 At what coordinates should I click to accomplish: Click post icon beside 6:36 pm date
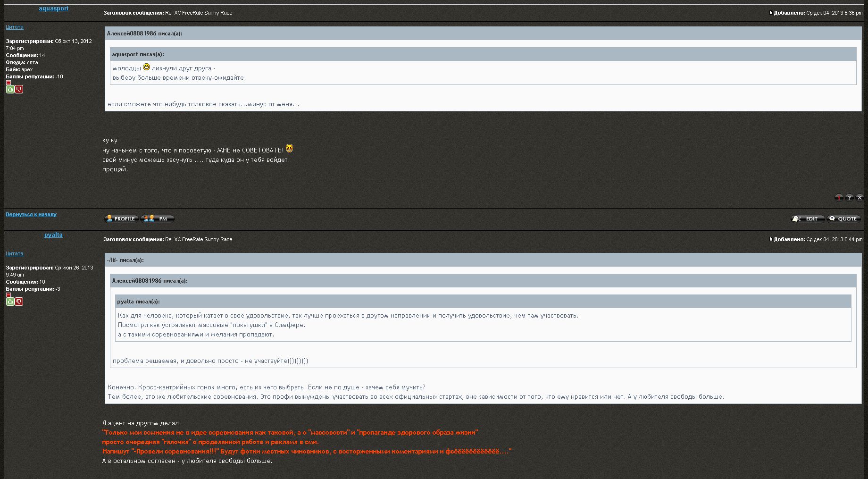[771, 13]
